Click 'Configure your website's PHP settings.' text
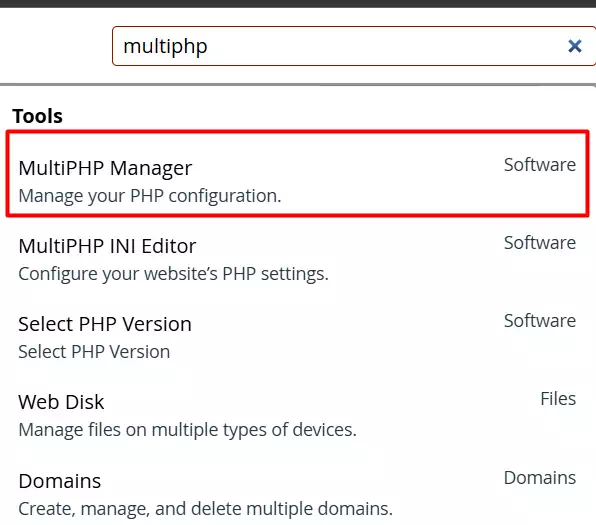The height and width of the screenshot is (525, 596). 173,274
